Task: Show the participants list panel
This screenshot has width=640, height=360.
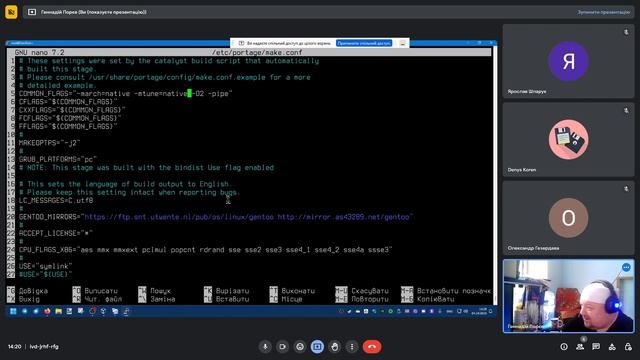Action: [x=580, y=347]
